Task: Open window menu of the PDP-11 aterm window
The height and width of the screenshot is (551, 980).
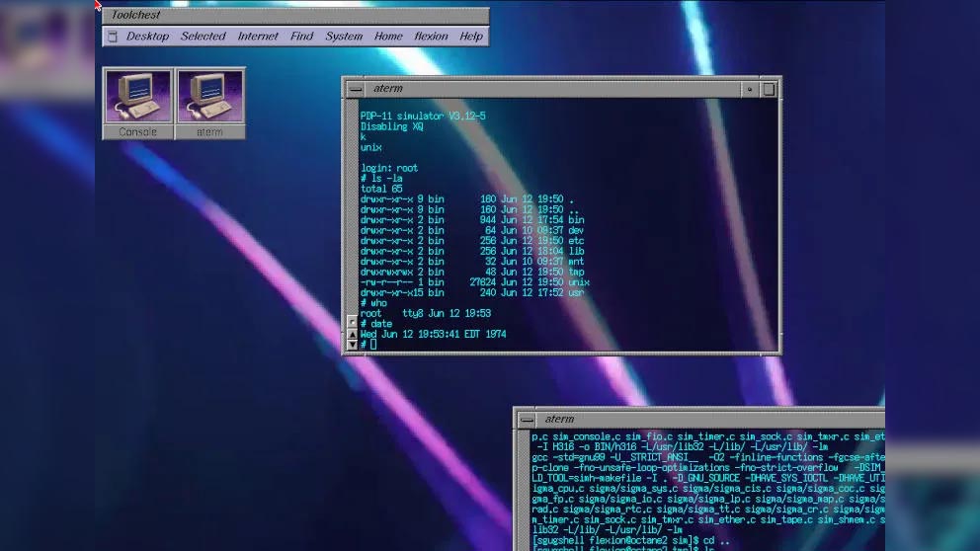Action: point(355,89)
